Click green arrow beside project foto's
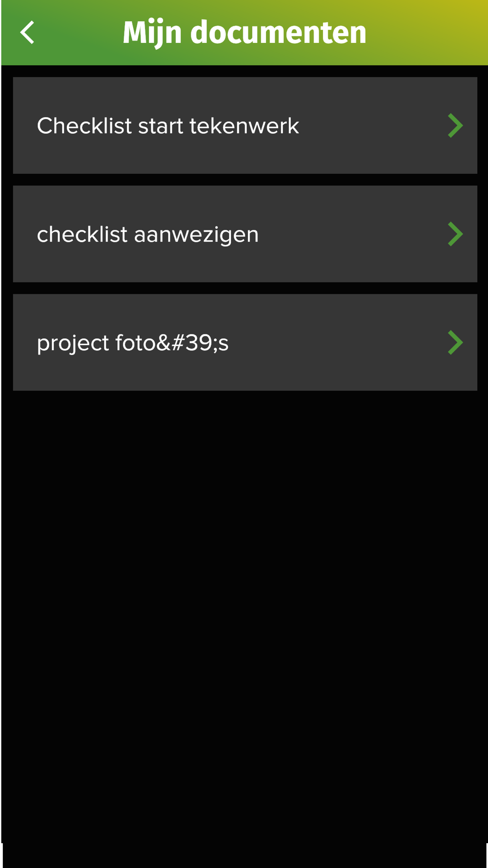 455,342
